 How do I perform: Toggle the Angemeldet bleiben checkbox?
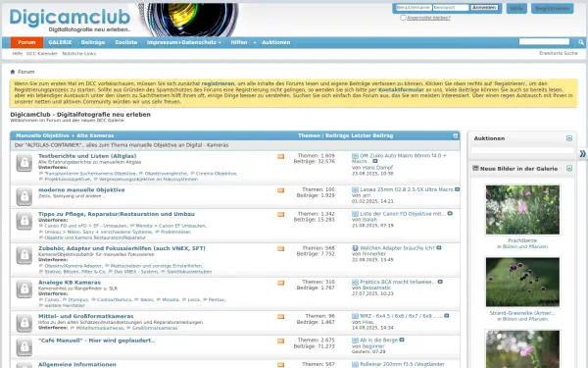pyautogui.click(x=403, y=18)
